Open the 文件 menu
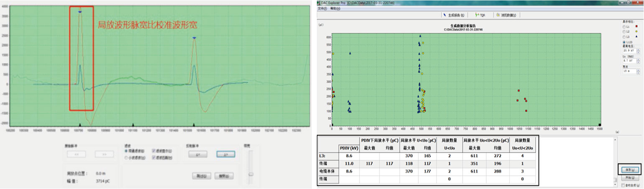Viewport: 644px width, 189px height. point(322,8)
